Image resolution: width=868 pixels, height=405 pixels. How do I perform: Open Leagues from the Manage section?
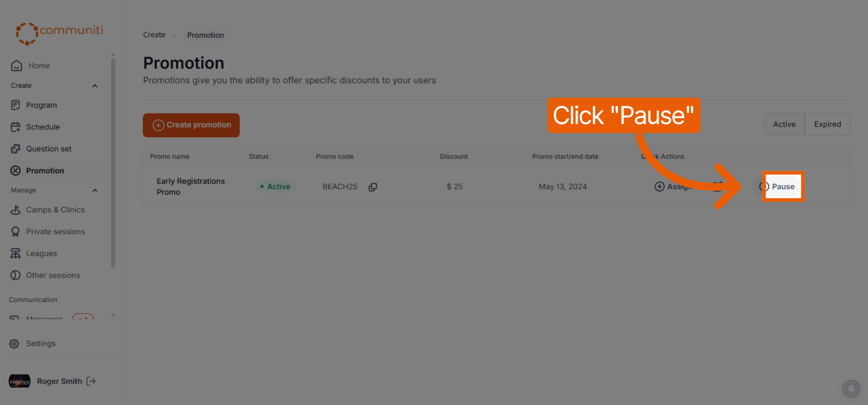(41, 253)
